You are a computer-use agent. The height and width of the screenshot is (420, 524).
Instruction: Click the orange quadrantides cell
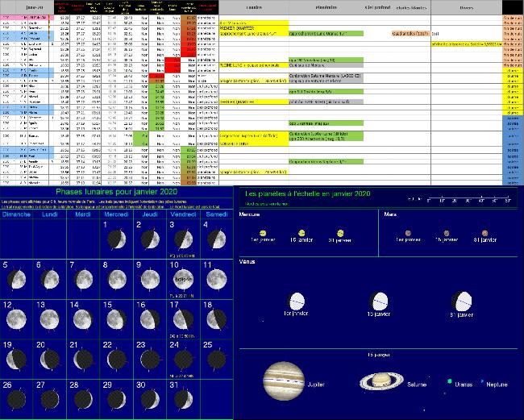[x=410, y=34]
